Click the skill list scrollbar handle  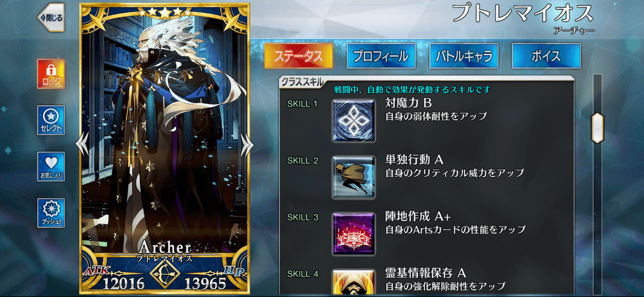click(x=597, y=128)
